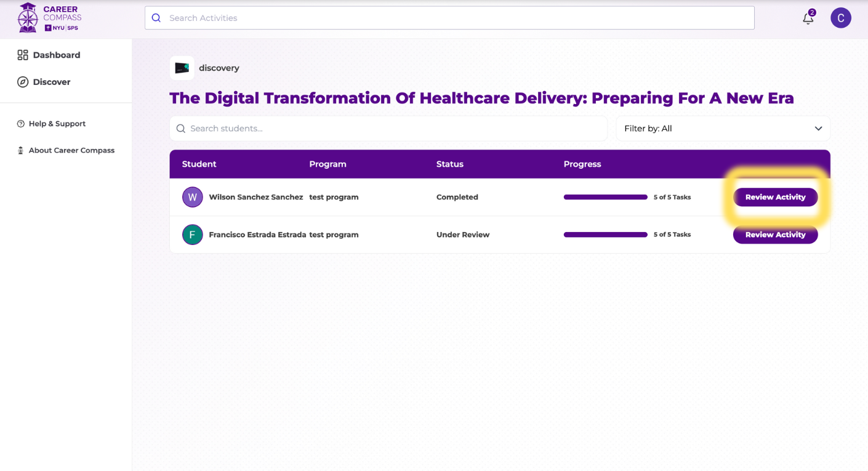The width and height of the screenshot is (868, 471).
Task: Click Francisco Estrada's progress bar
Action: tap(605, 235)
